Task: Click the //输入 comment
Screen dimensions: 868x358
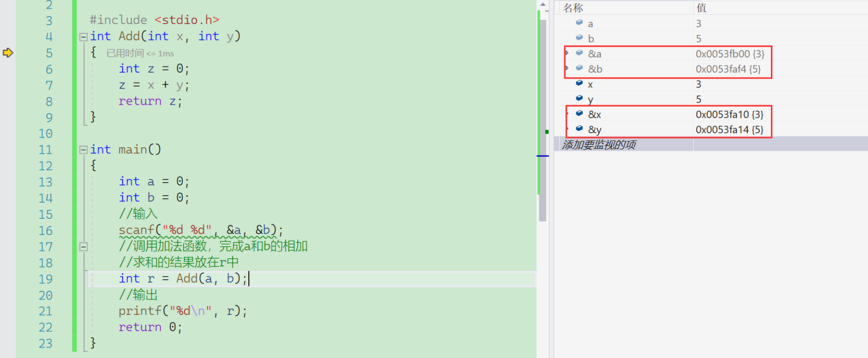Action: 138,214
